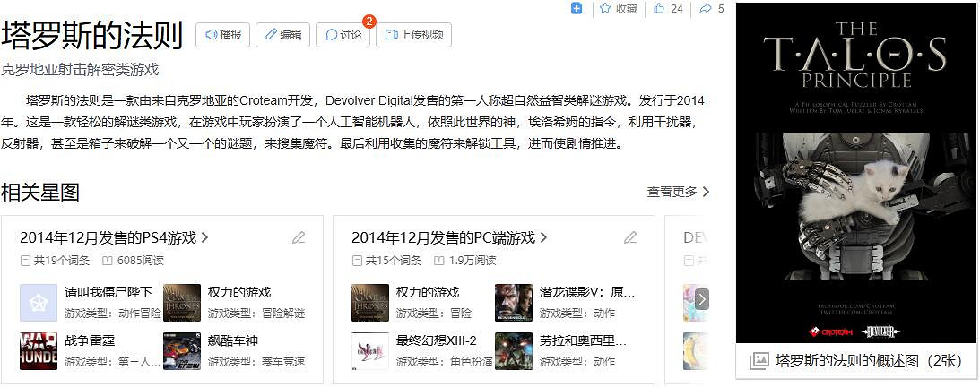The image size is (980, 387).
Task: Click 游戏类型：角色扮演 under 最终幻想XIII-2
Action: pos(445,361)
